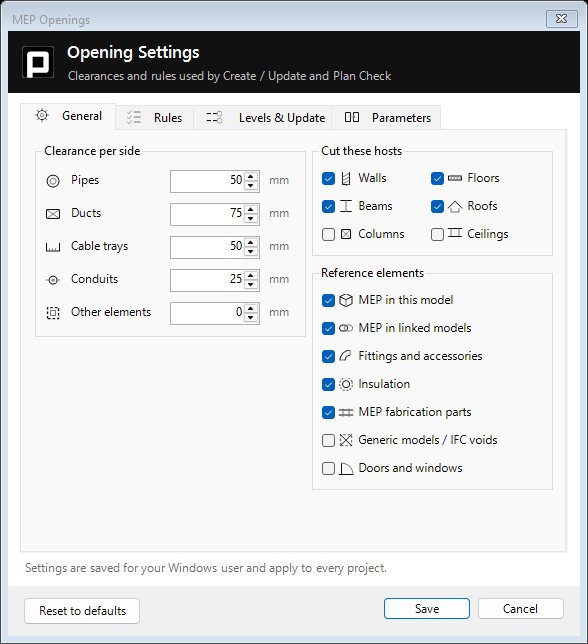Close the MEP Openings dialog

(x=562, y=18)
